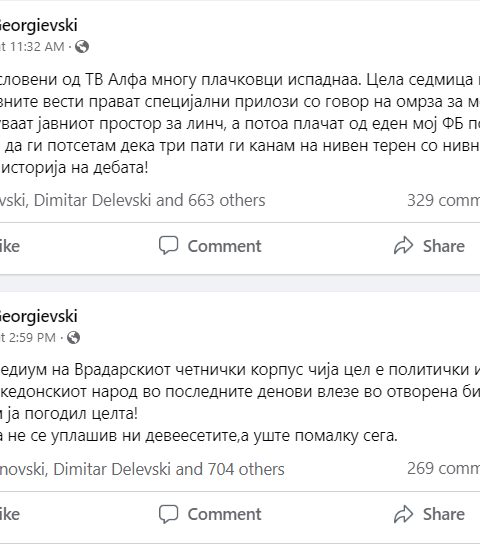This screenshot has height=544, width=480.
Task: Open the 11:32 AM post timestamp
Action: [32, 46]
